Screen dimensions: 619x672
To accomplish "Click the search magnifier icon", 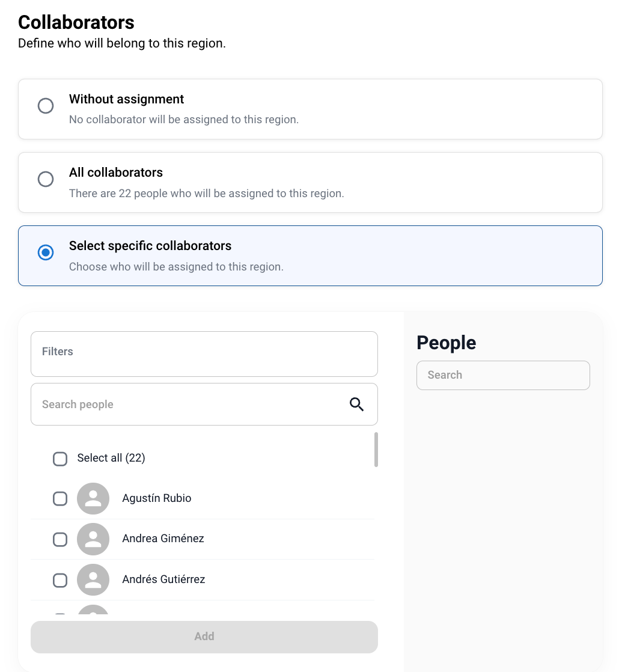I will pyautogui.click(x=357, y=405).
